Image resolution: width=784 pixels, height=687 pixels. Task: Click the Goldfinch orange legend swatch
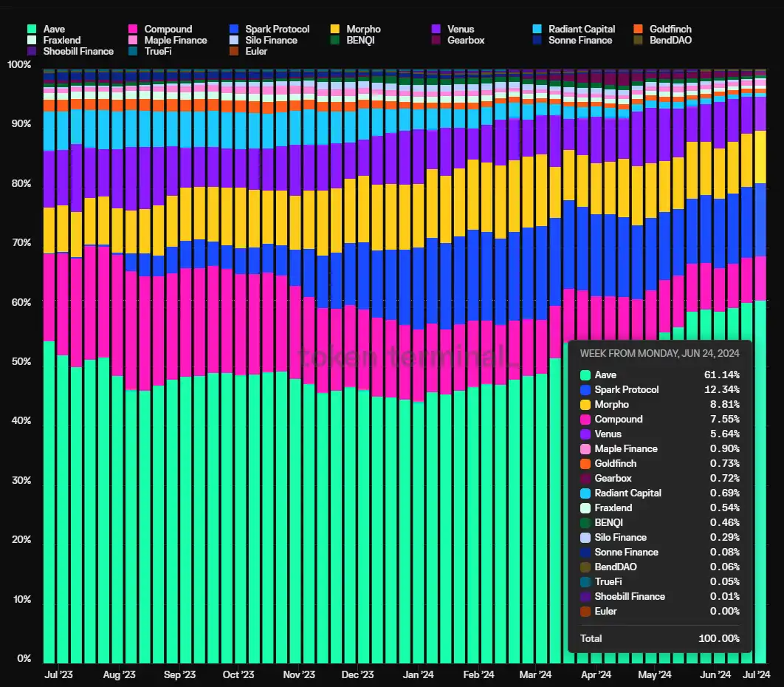(x=638, y=29)
